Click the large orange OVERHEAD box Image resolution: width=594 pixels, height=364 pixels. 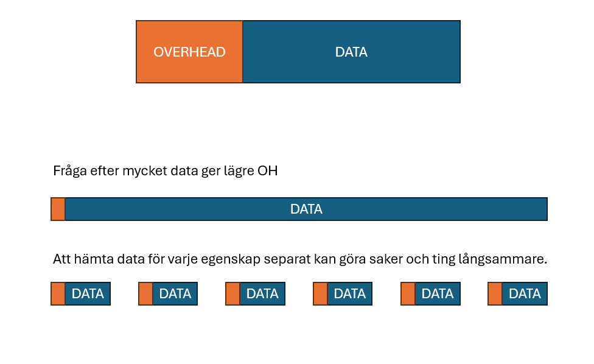[189, 52]
